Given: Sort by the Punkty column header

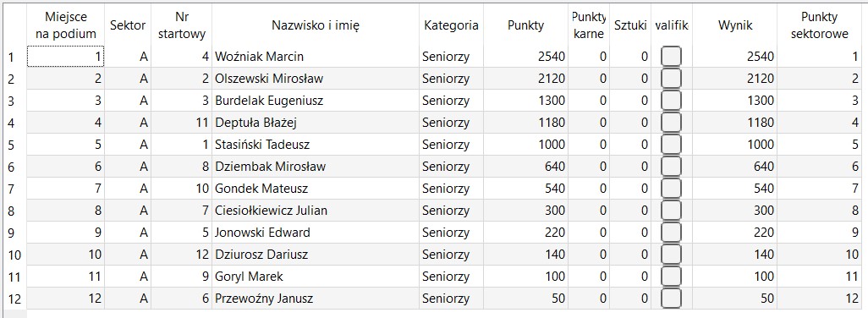Looking at the screenshot, I should pos(526,25).
